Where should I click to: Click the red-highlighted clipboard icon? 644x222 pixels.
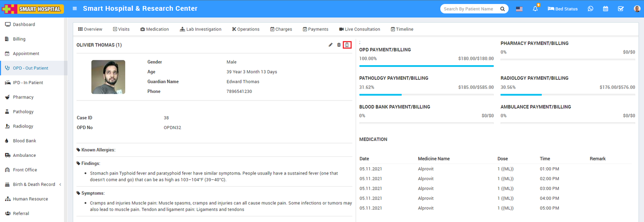click(x=347, y=45)
